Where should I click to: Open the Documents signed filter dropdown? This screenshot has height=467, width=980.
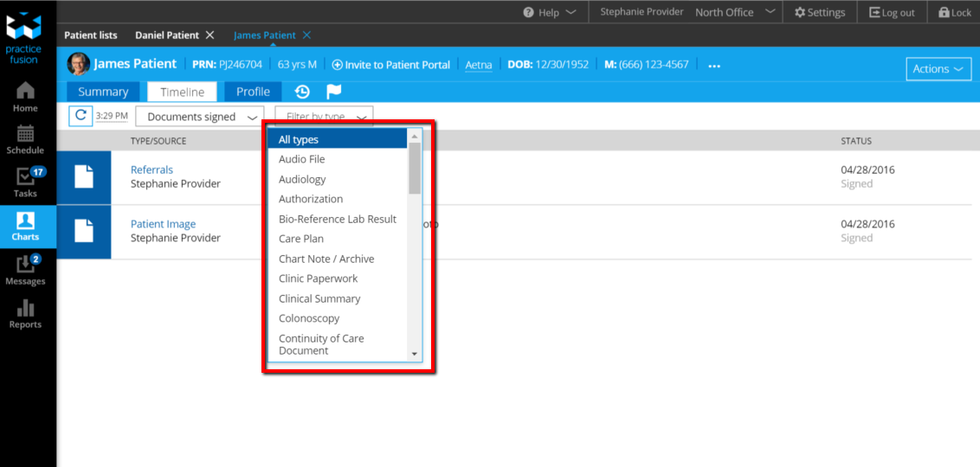pyautogui.click(x=200, y=117)
